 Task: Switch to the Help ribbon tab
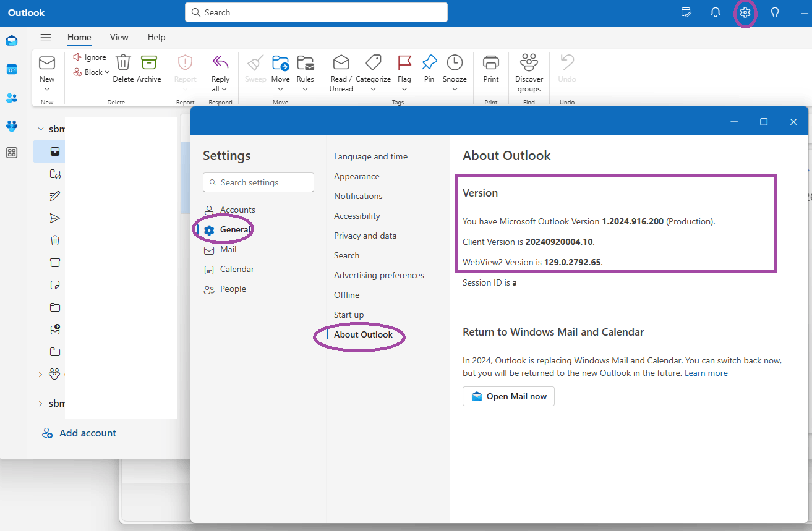(156, 38)
